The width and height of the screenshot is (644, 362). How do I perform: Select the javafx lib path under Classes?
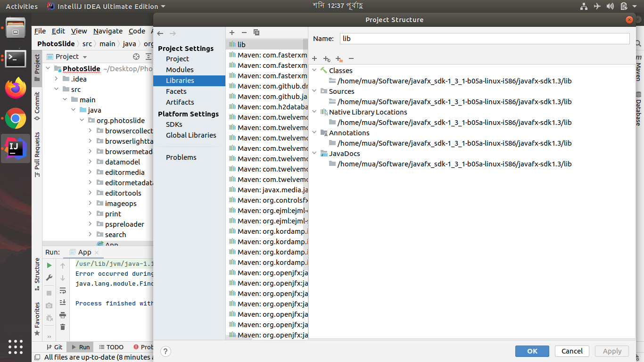[x=454, y=81]
